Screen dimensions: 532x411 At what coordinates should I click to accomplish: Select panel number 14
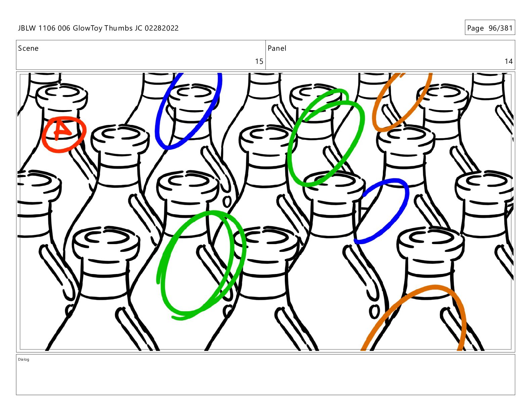coord(508,61)
